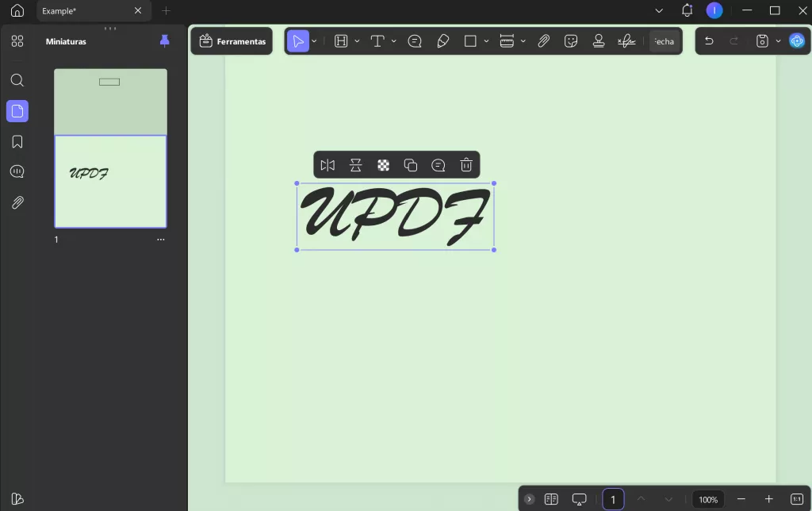Open the Ferramentas menu button
Viewport: 812px width, 511px height.
click(232, 41)
